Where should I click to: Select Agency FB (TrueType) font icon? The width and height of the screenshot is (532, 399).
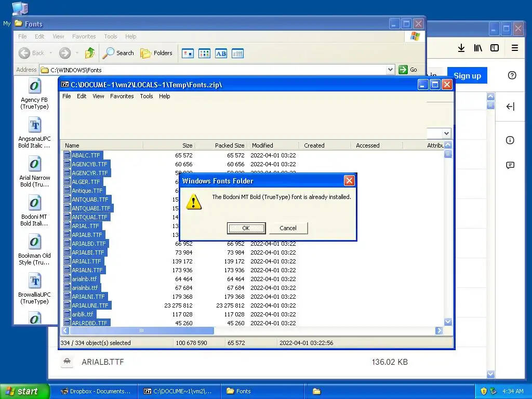point(34,94)
